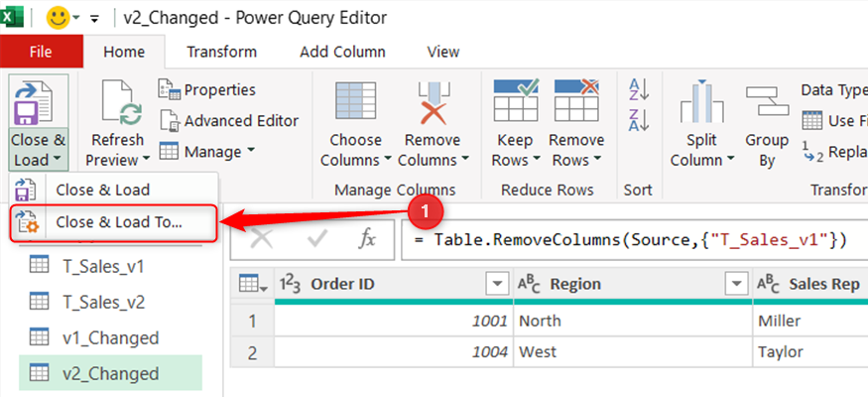Open the Refresh Preview dropdown arrow

tap(146, 160)
